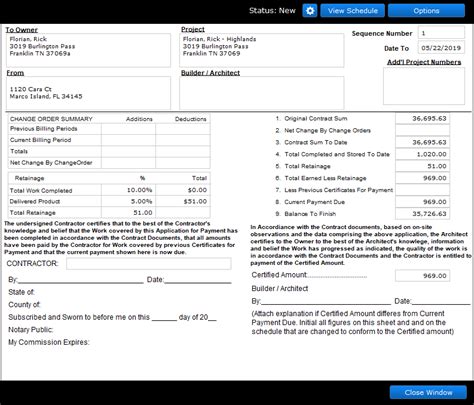474x405 pixels.
Task: Edit the Sequence Number field
Action: (441, 33)
